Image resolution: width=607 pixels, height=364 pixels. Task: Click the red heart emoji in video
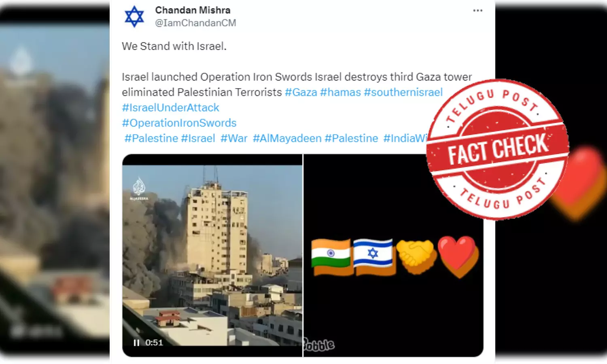(x=458, y=257)
